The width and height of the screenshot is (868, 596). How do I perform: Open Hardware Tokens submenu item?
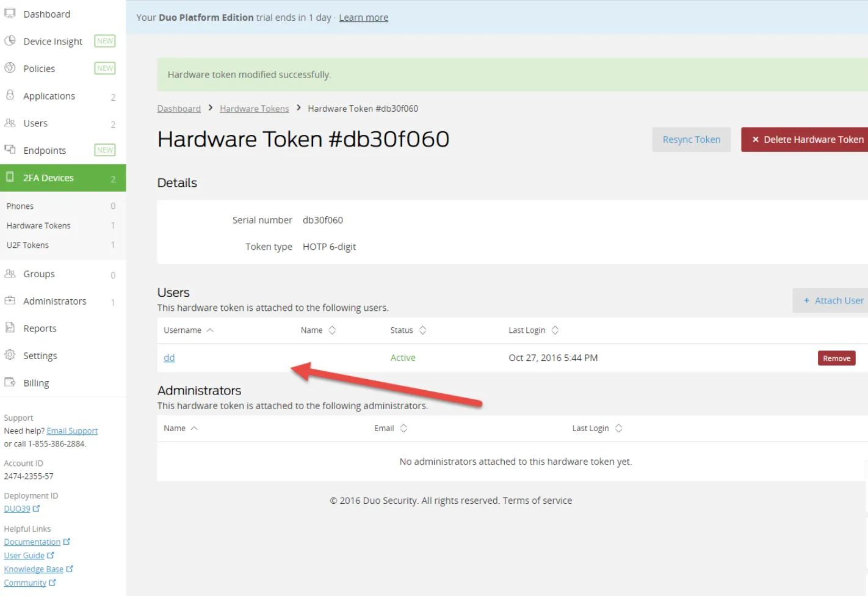38,226
